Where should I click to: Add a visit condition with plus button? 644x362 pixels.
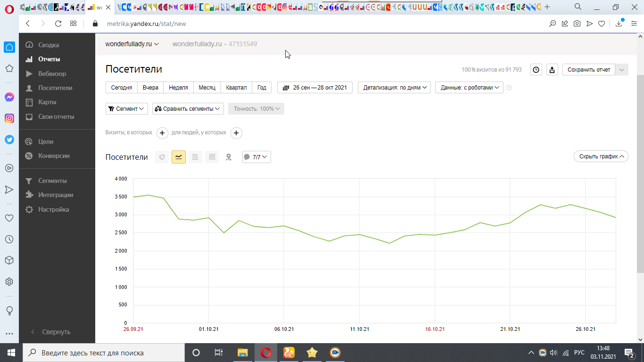click(162, 133)
